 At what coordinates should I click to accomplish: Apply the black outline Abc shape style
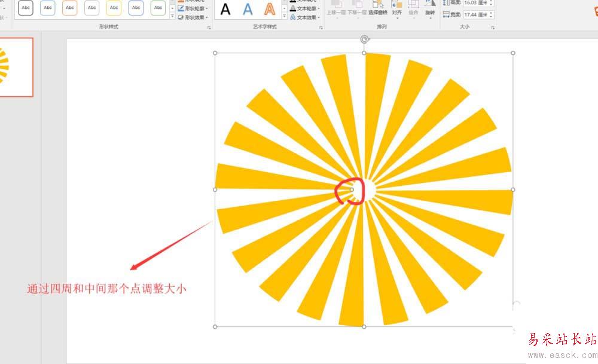coord(26,8)
